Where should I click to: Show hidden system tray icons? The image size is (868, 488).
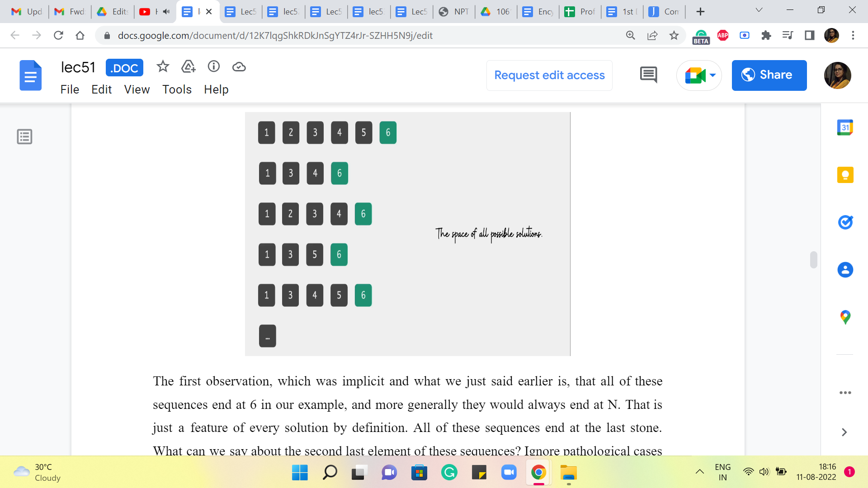[x=699, y=472]
